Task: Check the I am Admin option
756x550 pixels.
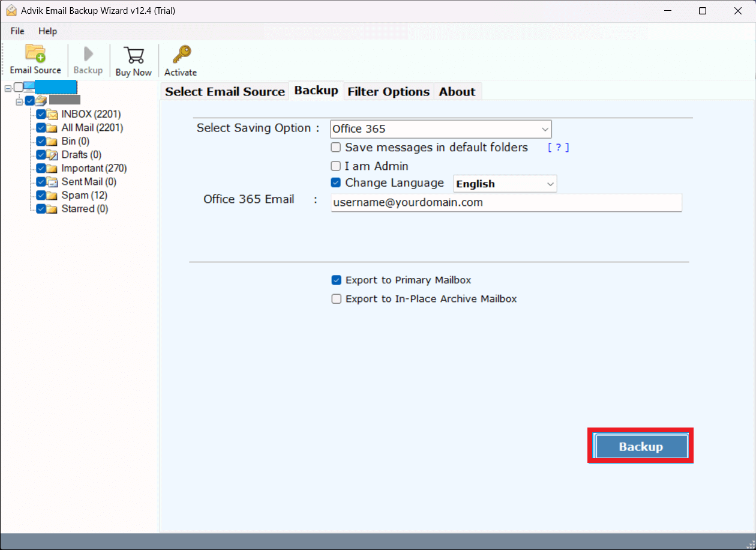Action: click(x=336, y=166)
